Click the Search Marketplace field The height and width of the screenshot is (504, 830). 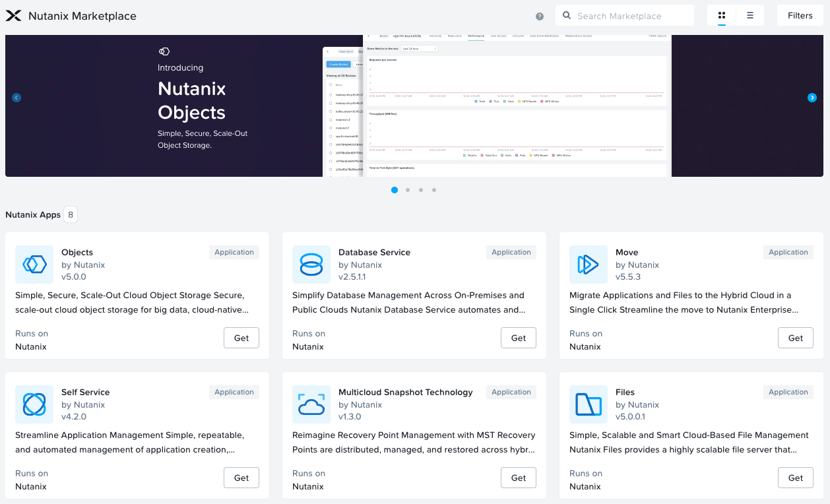pyautogui.click(x=625, y=15)
